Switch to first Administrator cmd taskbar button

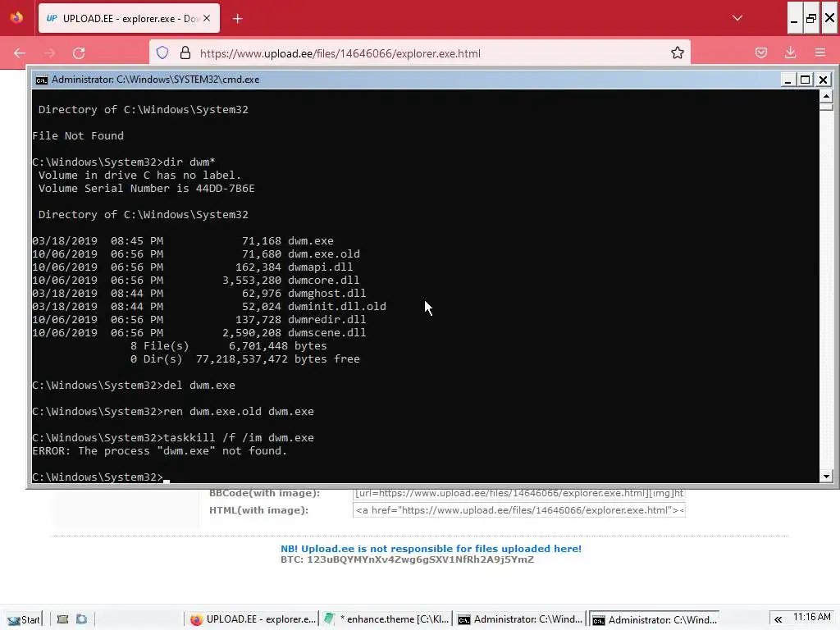(x=519, y=619)
